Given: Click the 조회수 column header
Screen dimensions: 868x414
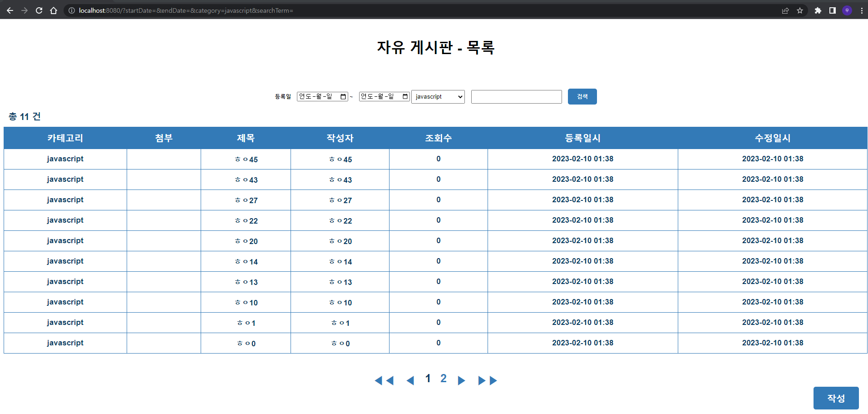Looking at the screenshot, I should coord(439,138).
